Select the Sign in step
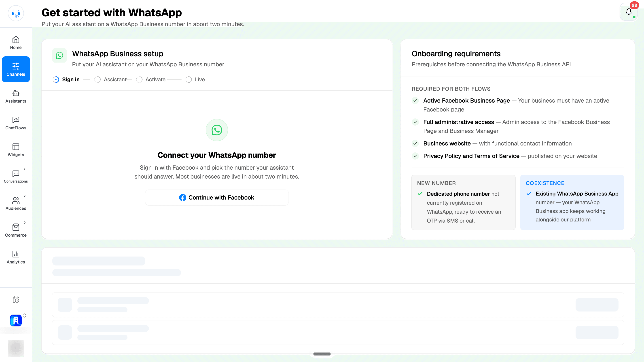 click(x=66, y=80)
